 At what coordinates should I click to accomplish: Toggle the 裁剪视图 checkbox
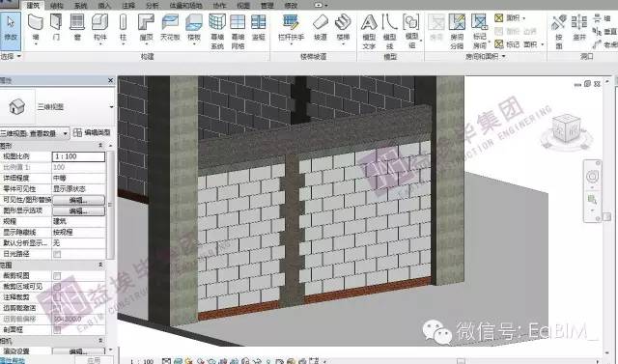click(57, 276)
